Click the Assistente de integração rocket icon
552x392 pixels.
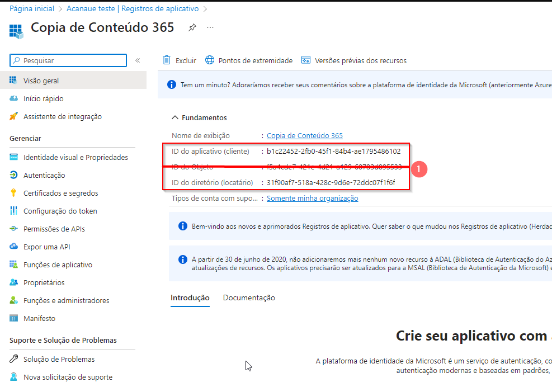[x=14, y=116]
